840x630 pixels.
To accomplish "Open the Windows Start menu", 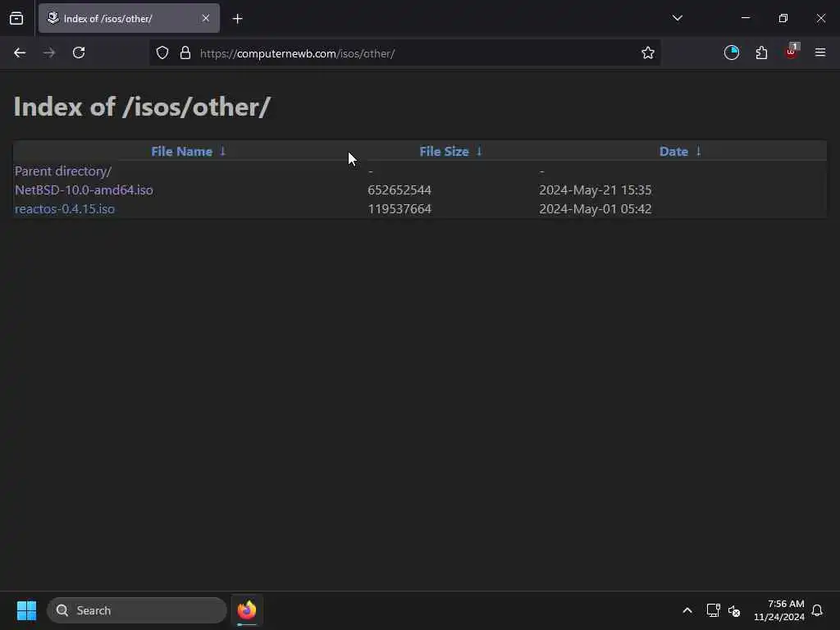I will (26, 610).
